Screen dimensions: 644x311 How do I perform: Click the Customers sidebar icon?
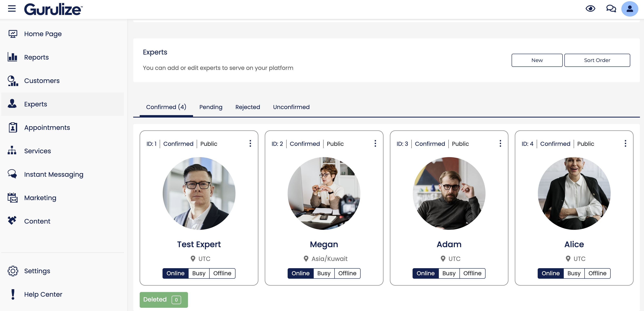click(13, 80)
